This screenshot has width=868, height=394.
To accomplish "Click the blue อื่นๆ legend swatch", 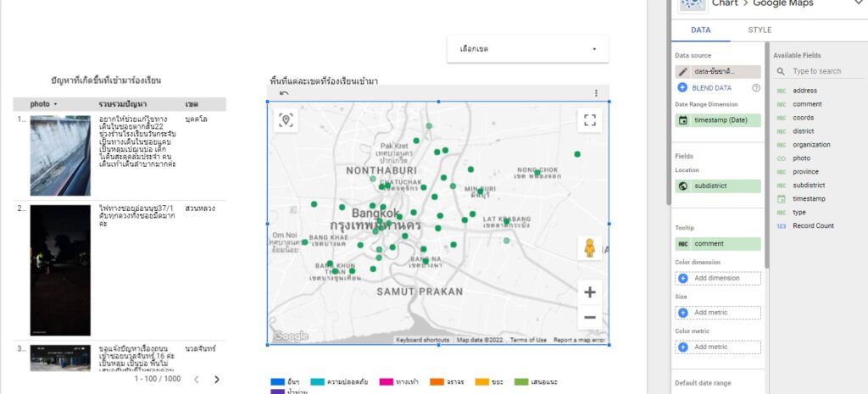I will [277, 382].
